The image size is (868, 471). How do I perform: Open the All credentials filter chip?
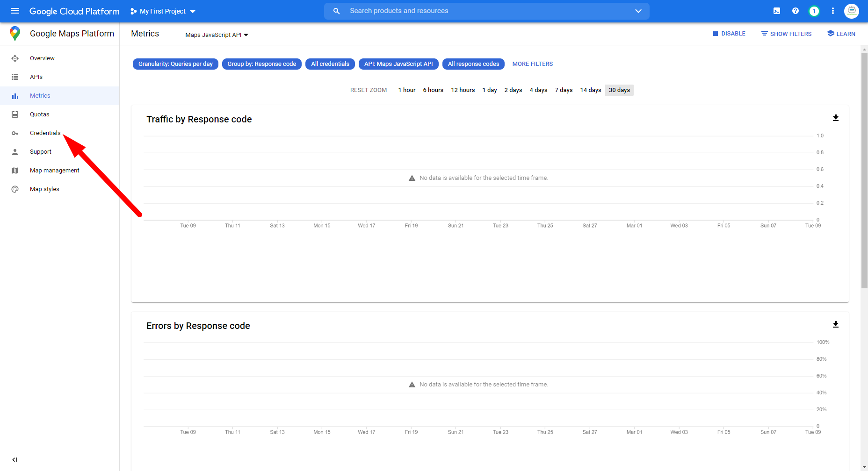point(330,64)
